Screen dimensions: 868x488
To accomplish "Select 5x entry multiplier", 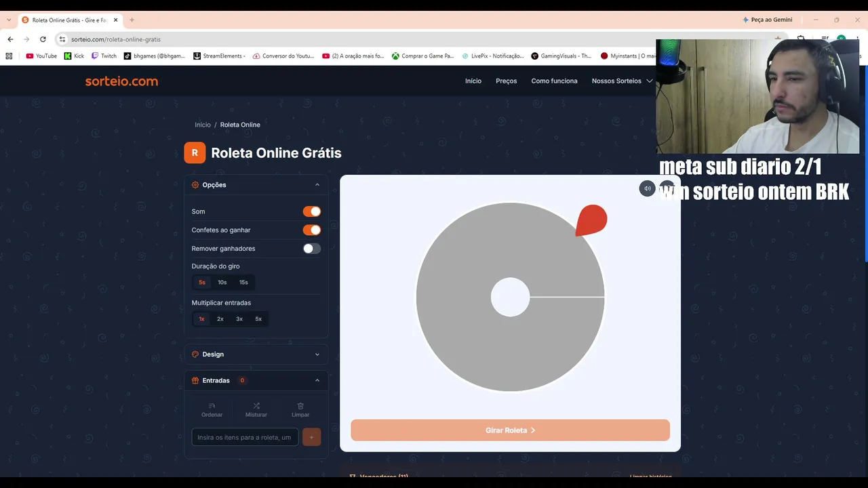I will (258, 319).
